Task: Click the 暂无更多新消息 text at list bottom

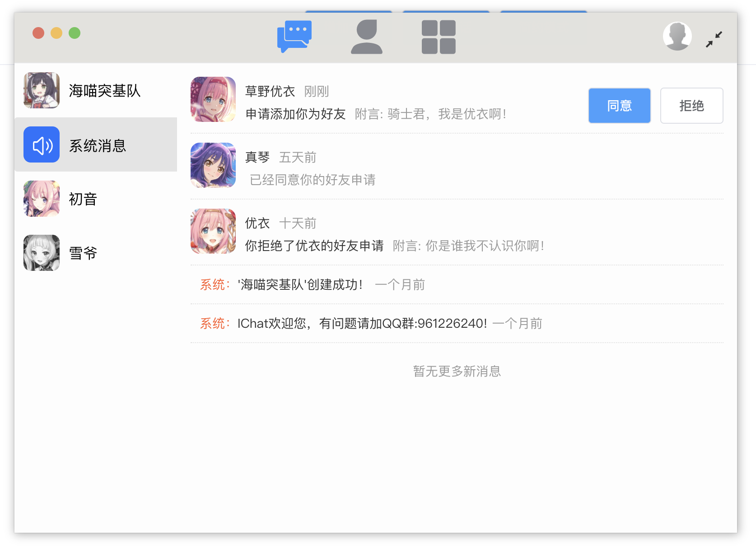Action: click(457, 371)
